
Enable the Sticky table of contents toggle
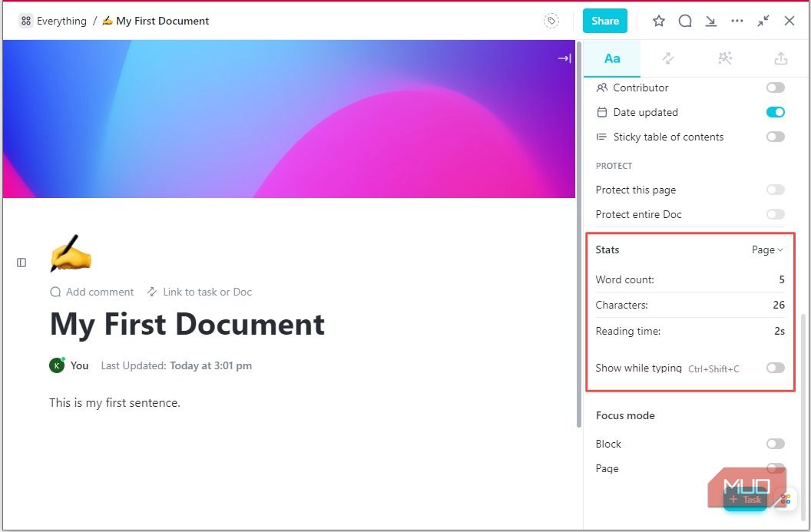coord(775,137)
